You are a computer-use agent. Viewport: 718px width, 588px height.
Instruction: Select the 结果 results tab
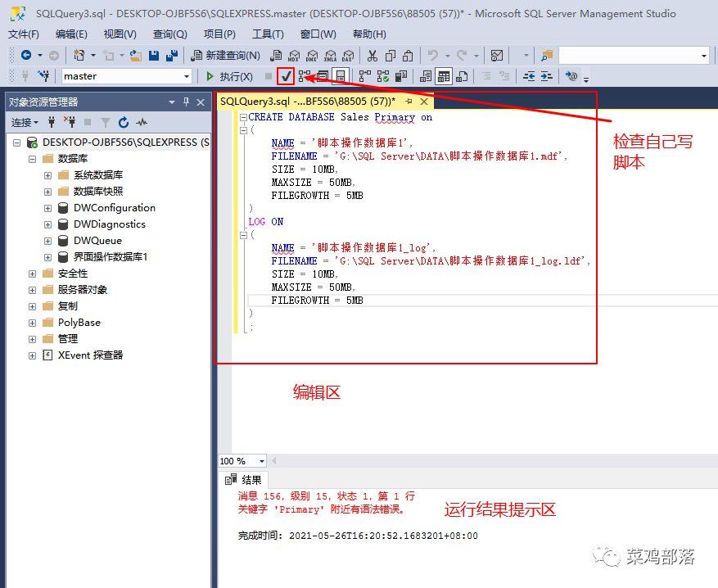point(244,480)
